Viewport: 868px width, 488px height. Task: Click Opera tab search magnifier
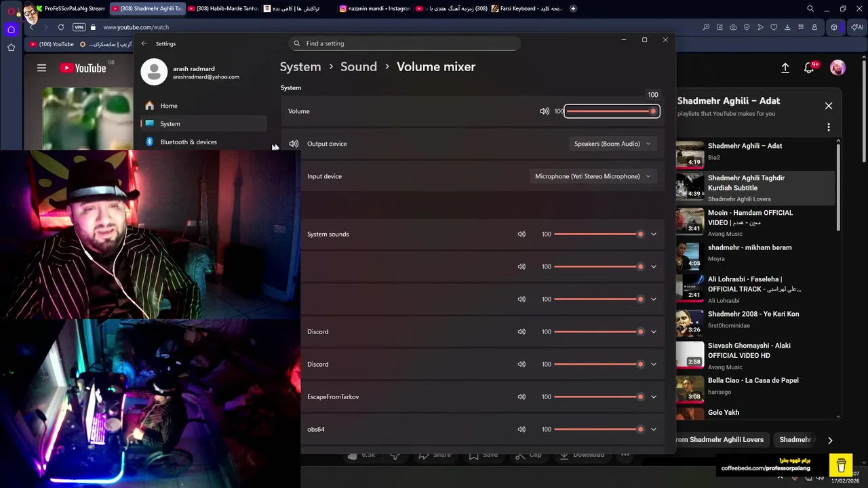click(x=810, y=9)
